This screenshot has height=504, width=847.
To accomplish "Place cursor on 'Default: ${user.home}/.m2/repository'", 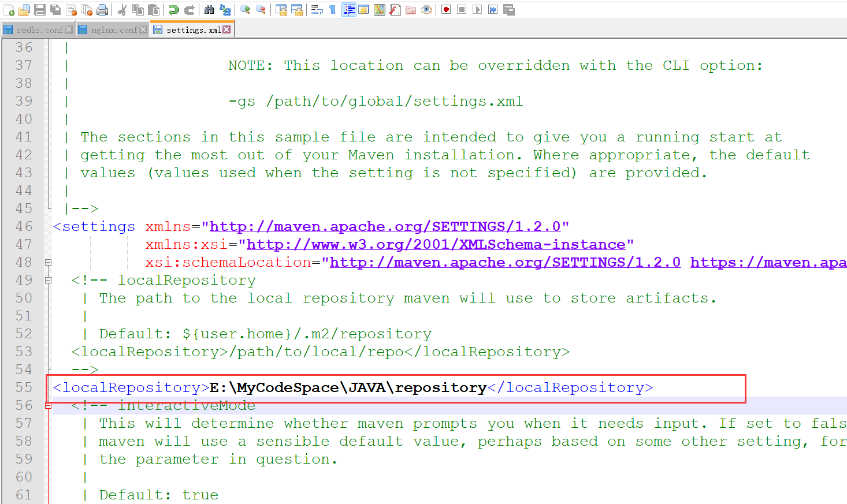I will [x=265, y=334].
